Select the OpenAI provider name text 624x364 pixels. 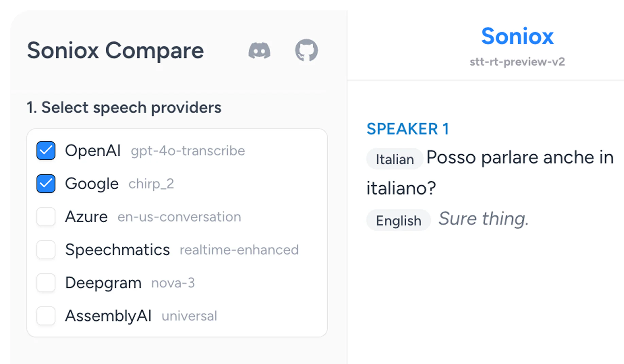pyautogui.click(x=93, y=151)
